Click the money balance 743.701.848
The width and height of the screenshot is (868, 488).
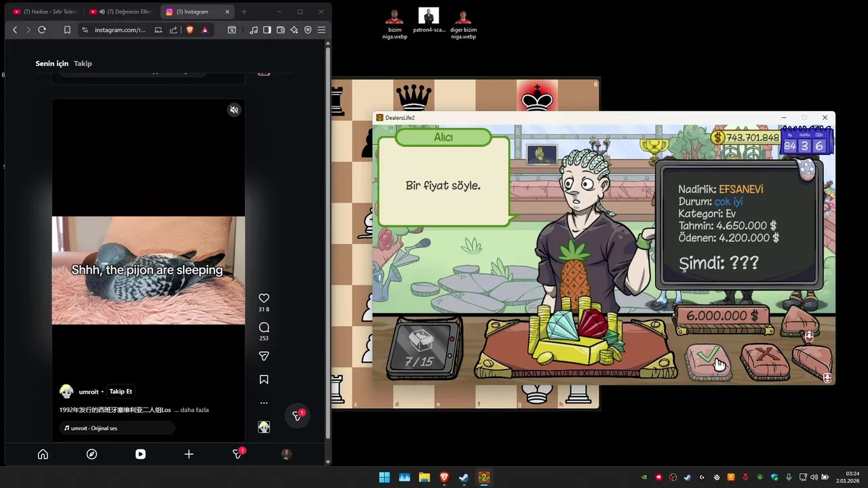(747, 138)
